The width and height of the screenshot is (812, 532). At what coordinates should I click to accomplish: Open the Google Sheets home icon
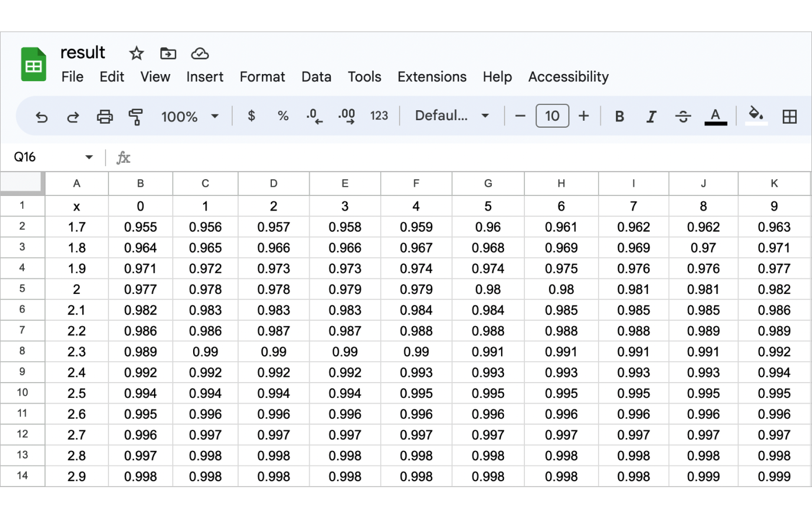click(x=34, y=64)
